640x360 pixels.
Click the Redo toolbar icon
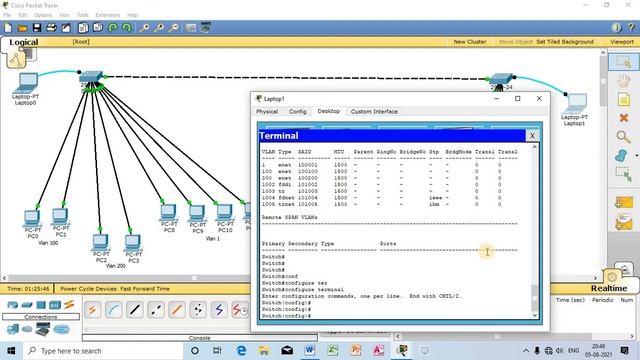click(127, 28)
